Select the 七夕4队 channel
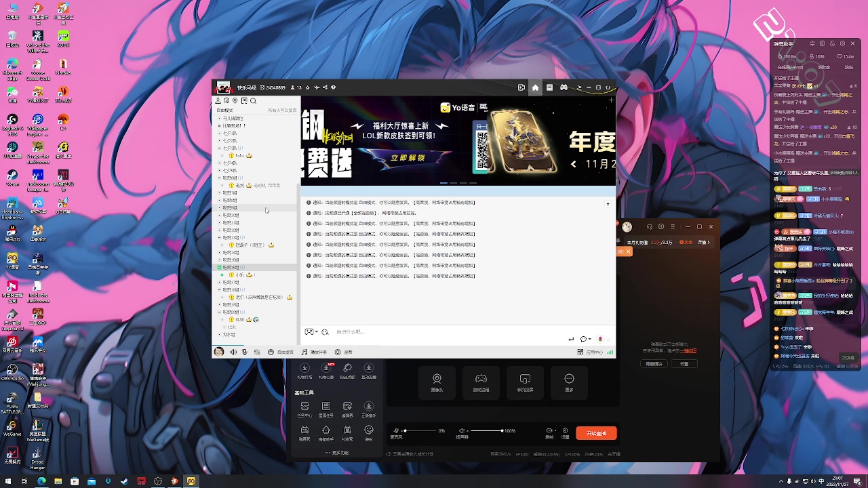The width and height of the screenshot is (868, 488). pyautogui.click(x=230, y=163)
